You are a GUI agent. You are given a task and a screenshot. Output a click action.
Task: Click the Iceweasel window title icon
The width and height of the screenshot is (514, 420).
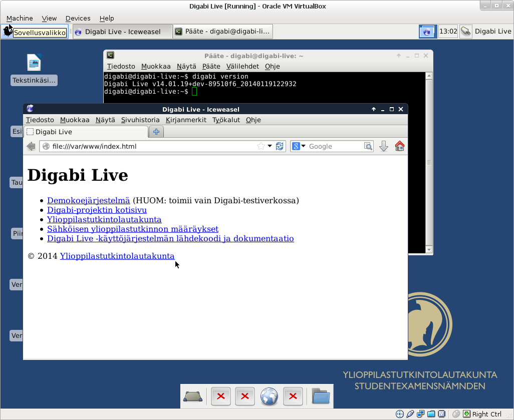pyautogui.click(x=30, y=109)
